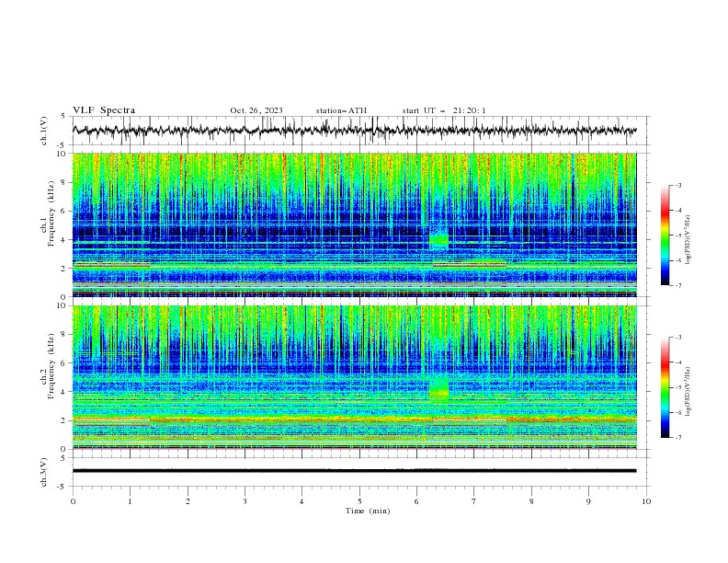Image resolution: width=728 pixels, height=563 pixels.
Task: Select the date text "Oct. 26, 2023"
Action: click(x=256, y=110)
